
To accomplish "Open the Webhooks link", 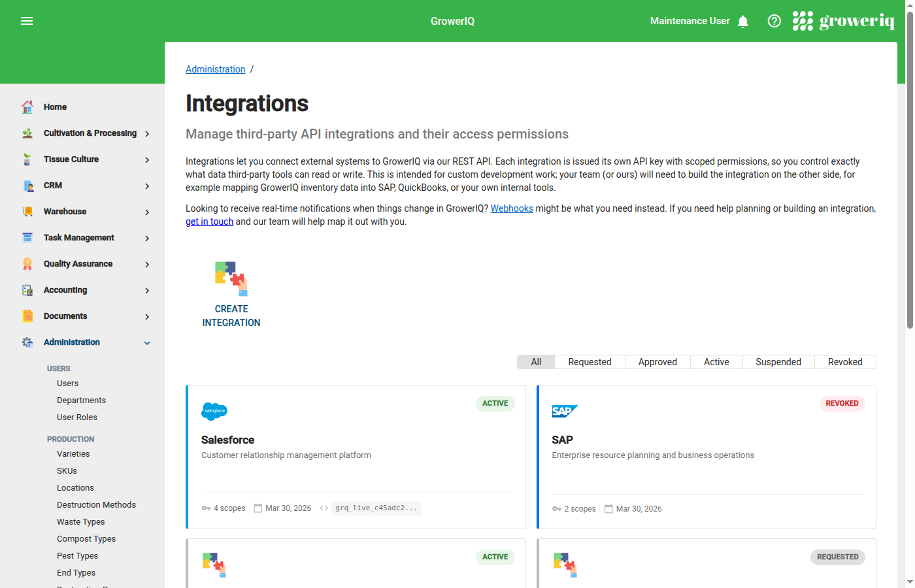I will (x=512, y=208).
